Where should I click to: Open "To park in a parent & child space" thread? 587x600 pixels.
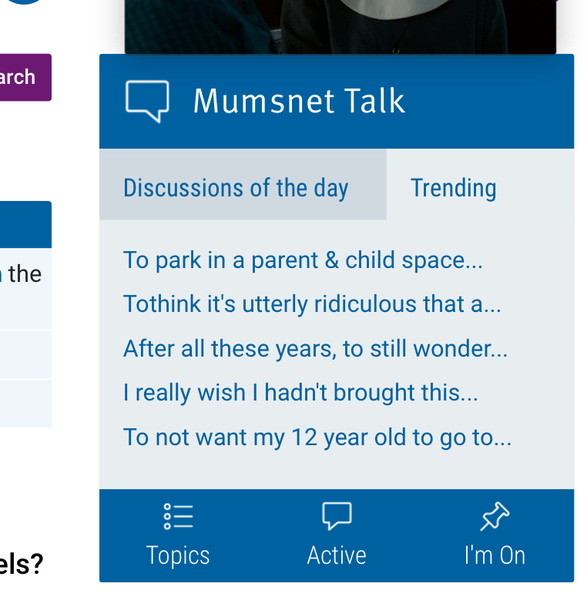point(303,261)
